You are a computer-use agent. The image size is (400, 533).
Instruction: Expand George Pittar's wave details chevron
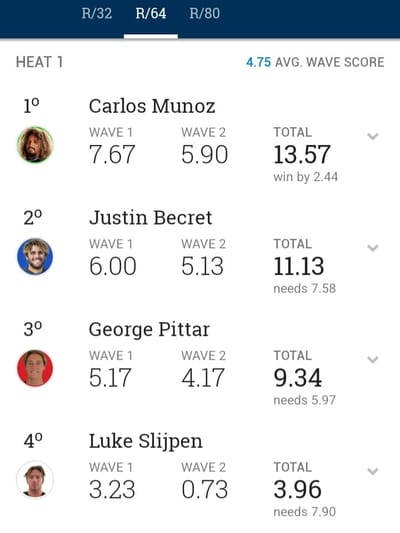[373, 360]
